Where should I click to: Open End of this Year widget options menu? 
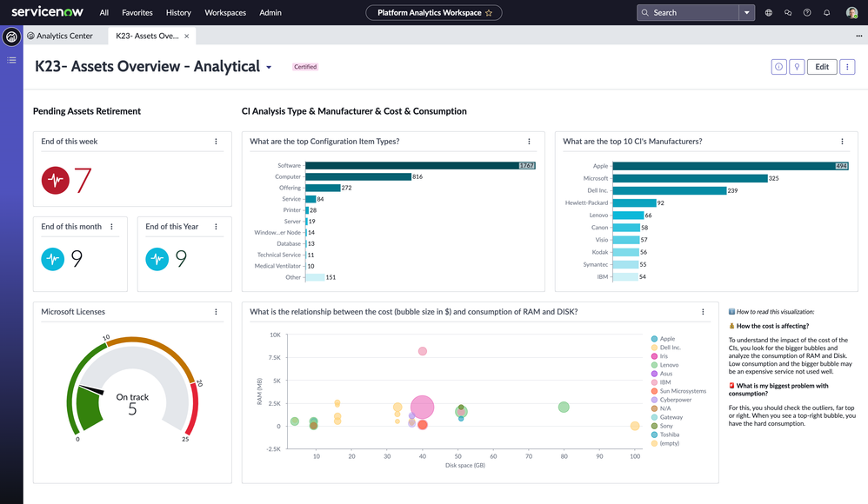pyautogui.click(x=216, y=227)
